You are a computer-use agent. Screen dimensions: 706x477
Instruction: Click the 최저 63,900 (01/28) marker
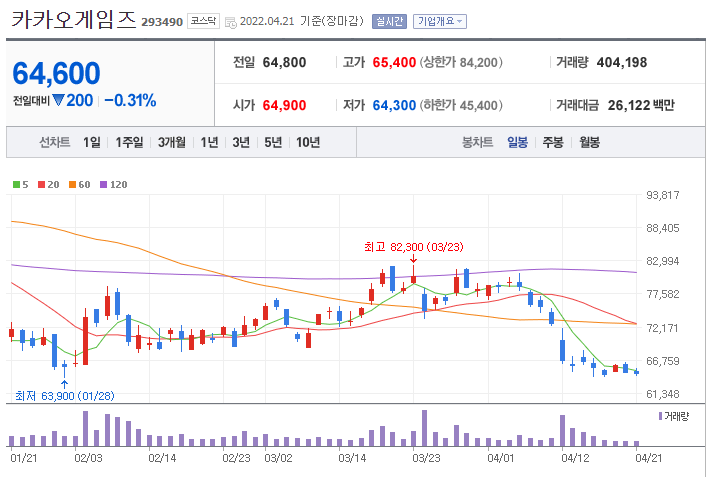point(64,396)
